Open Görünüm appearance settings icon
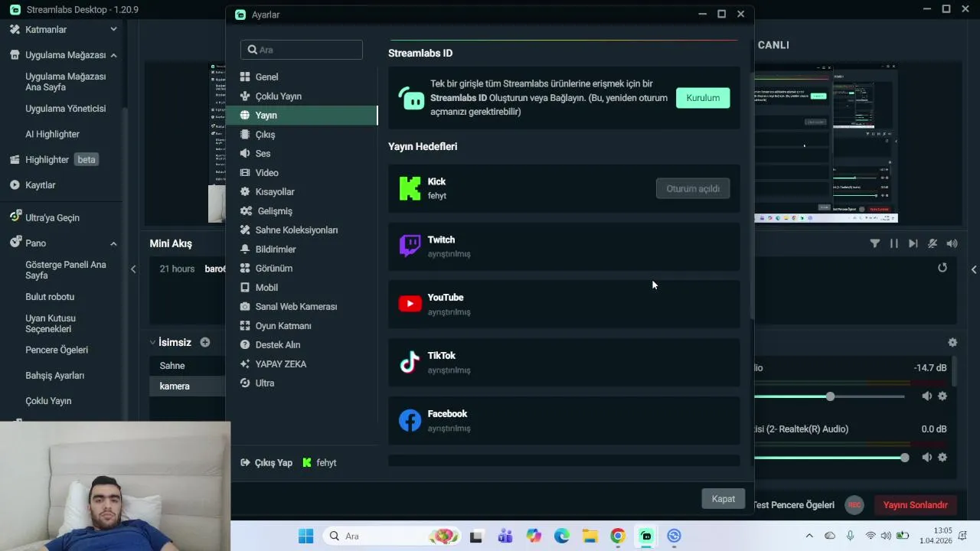The width and height of the screenshot is (980, 551). [245, 268]
